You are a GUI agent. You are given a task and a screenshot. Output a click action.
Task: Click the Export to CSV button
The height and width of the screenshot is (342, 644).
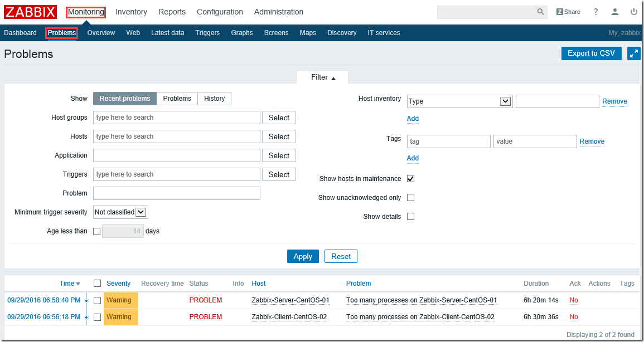592,53
